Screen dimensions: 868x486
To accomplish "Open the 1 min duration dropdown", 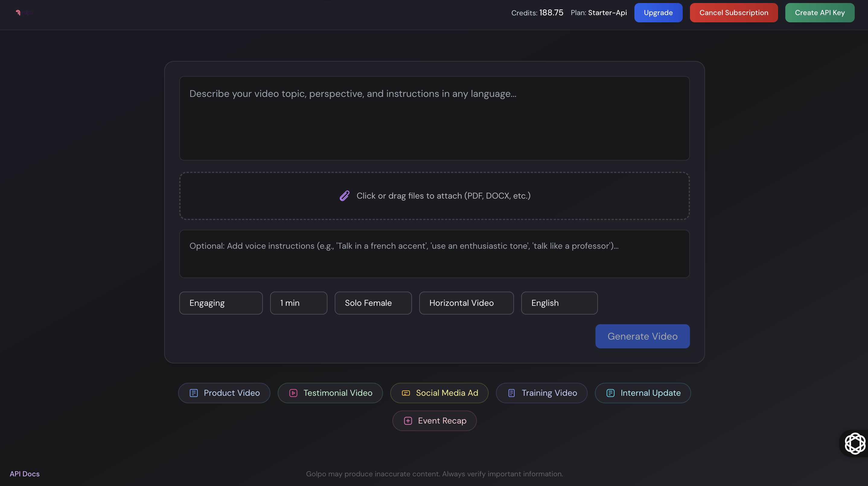I will (298, 303).
